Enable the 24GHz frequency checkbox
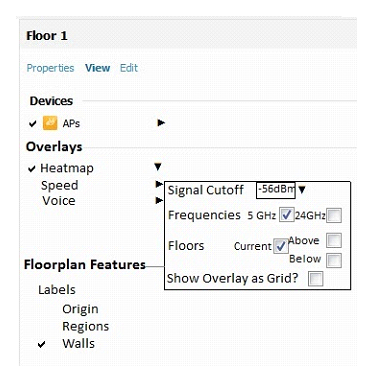Screen dimensions: 387x389 click(x=334, y=215)
